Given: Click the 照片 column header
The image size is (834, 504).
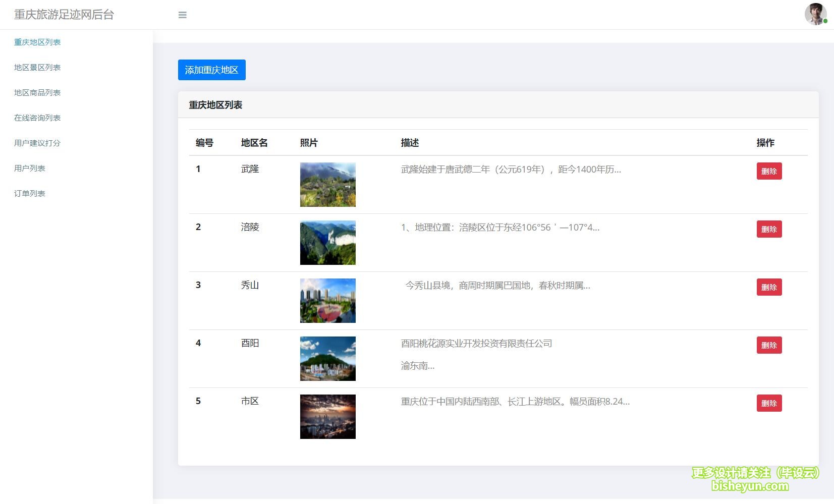Looking at the screenshot, I should pyautogui.click(x=309, y=143).
